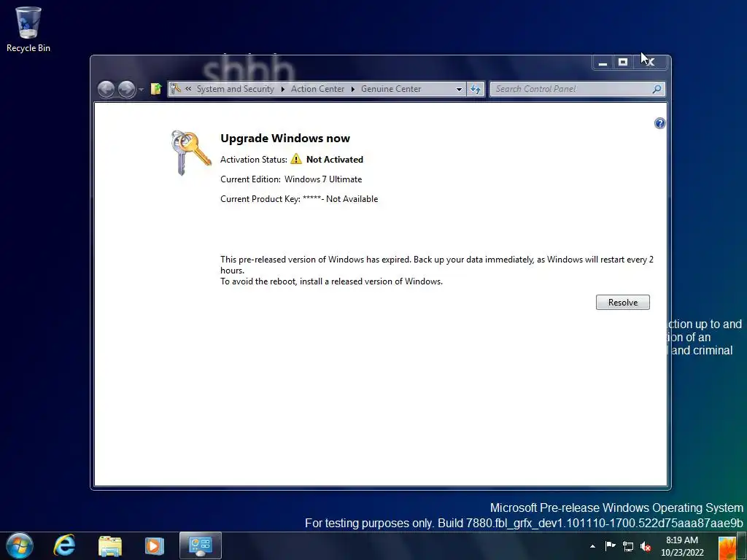The image size is (747, 560).
Task: Close the Genuine Center window
Action: point(651,63)
